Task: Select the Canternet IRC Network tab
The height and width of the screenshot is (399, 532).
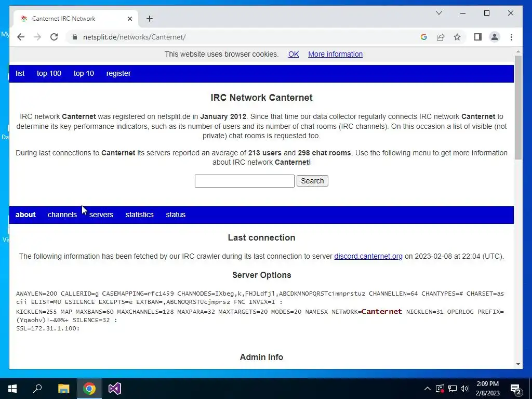Action: click(x=76, y=19)
